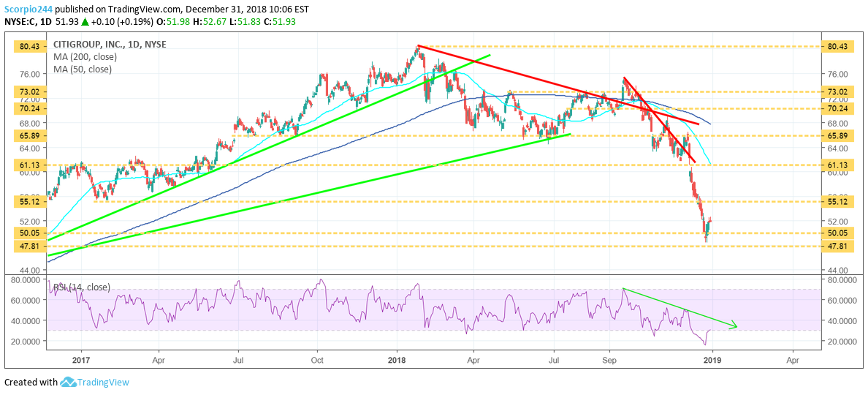Select the NYSE:C, 1D symbol label
The width and height of the screenshot is (868, 395).
point(28,21)
